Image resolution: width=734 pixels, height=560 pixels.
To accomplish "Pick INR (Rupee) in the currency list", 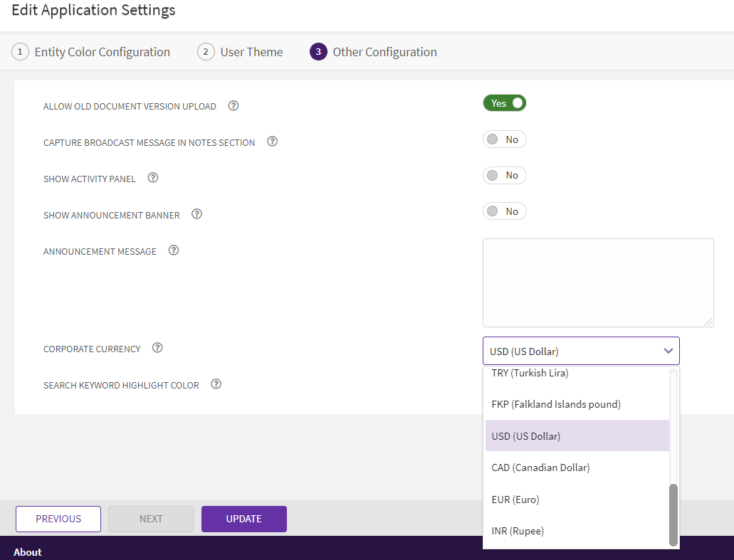I will [518, 531].
